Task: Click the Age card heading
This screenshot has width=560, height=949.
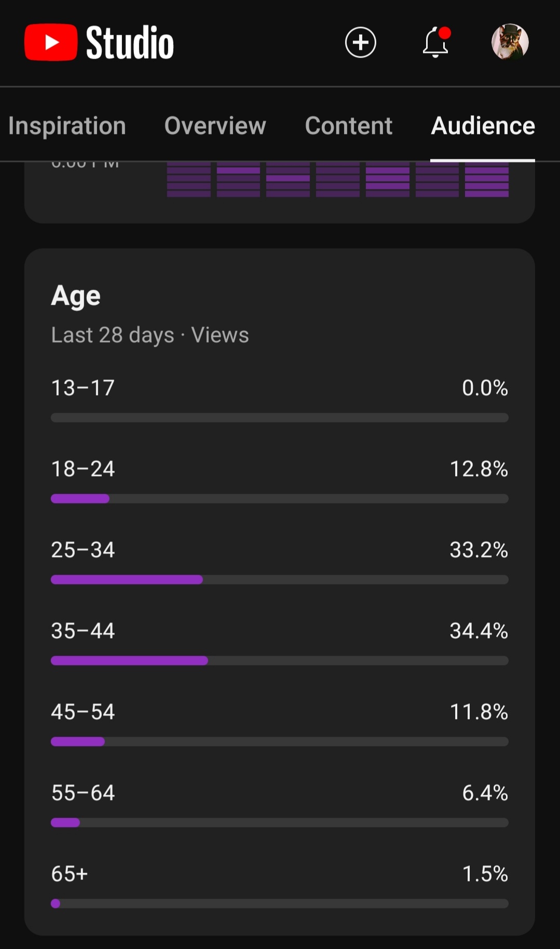Action: click(76, 296)
